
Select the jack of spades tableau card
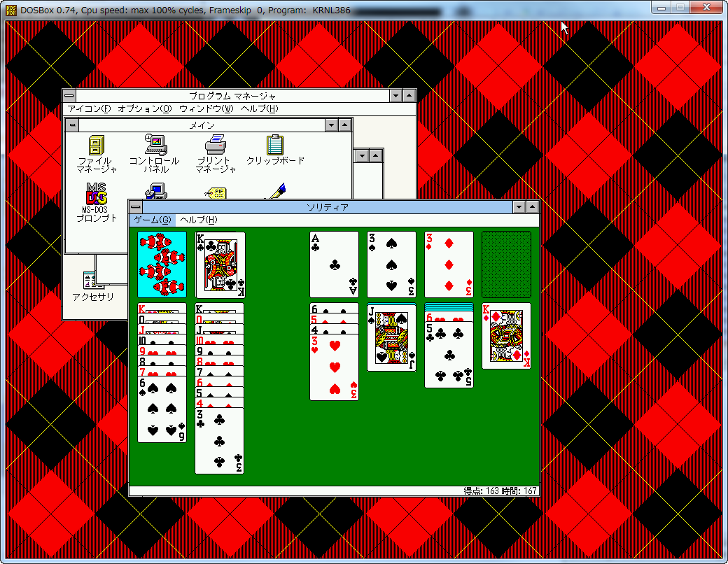coord(391,337)
